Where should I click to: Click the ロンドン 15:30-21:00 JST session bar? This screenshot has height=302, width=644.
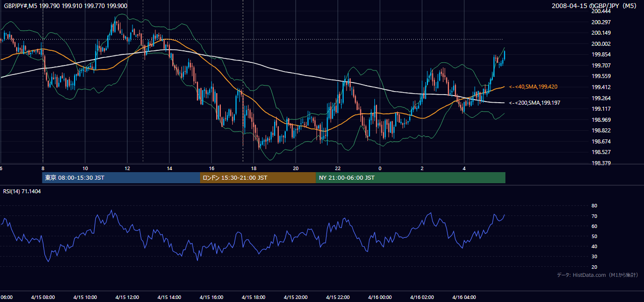258,178
